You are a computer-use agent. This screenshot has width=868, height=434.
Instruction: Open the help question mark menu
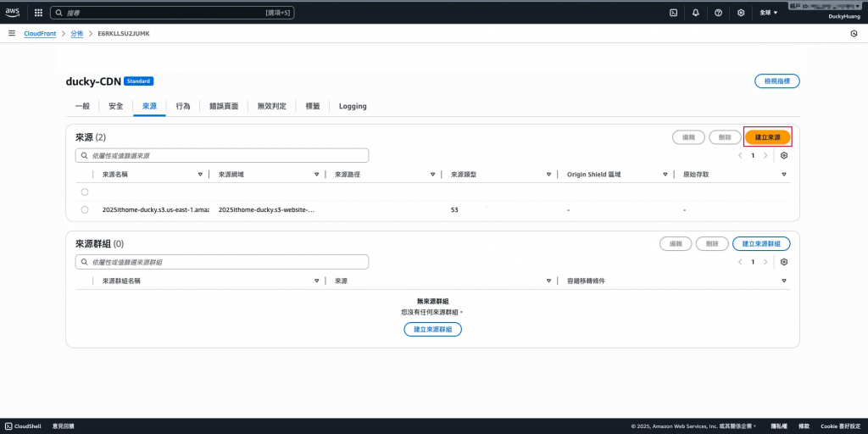coord(719,12)
